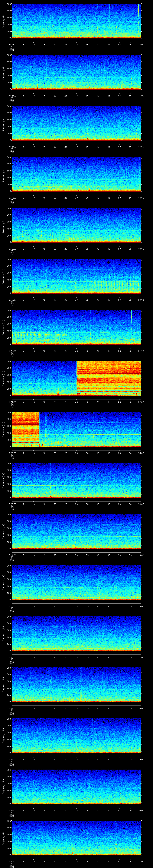This screenshot has width=153, height=868.
Task: Click the 31:00 end time label
Action: 141,861
